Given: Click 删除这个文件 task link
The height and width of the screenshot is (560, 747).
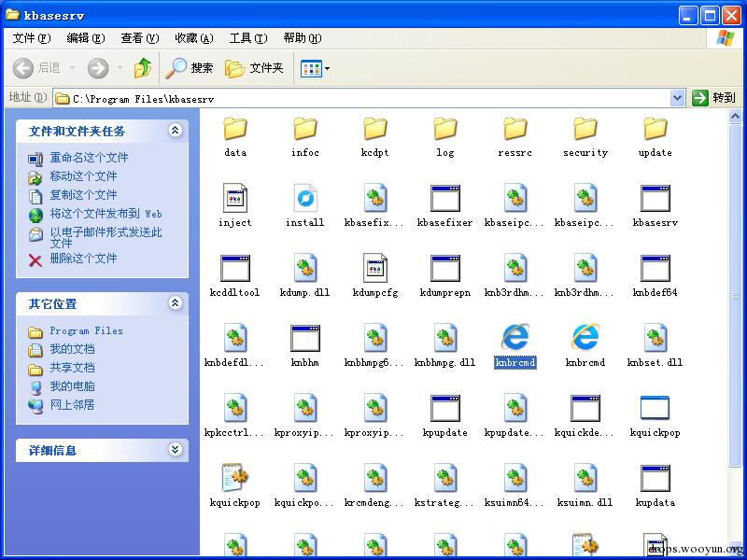Looking at the screenshot, I should pyautogui.click(x=83, y=259).
